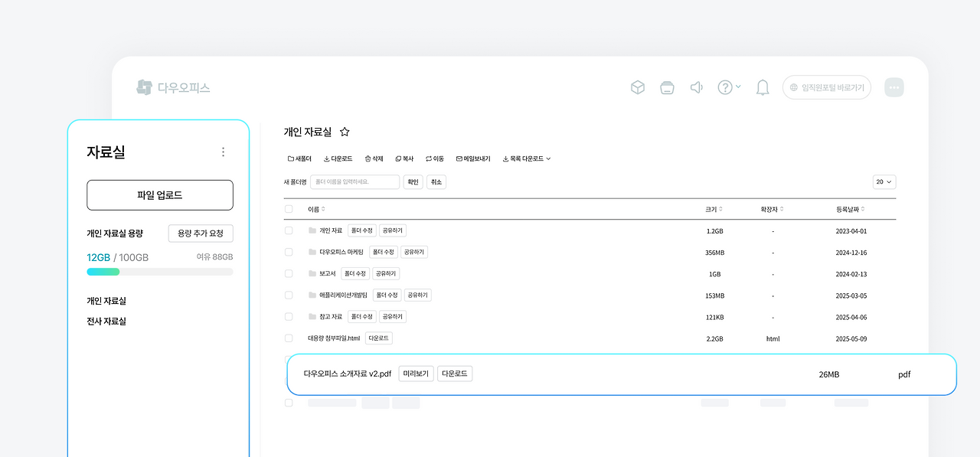The image size is (980, 457).
Task: Open file 대용량 첨부파일.html
Action: click(x=334, y=338)
